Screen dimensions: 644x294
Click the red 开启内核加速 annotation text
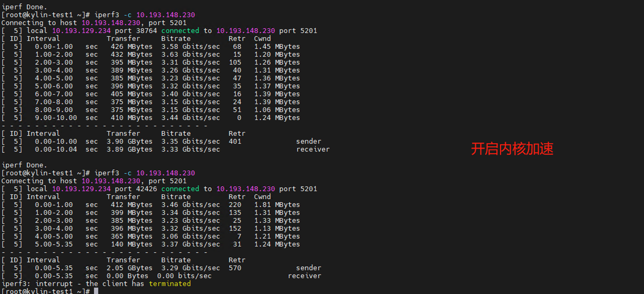point(512,149)
